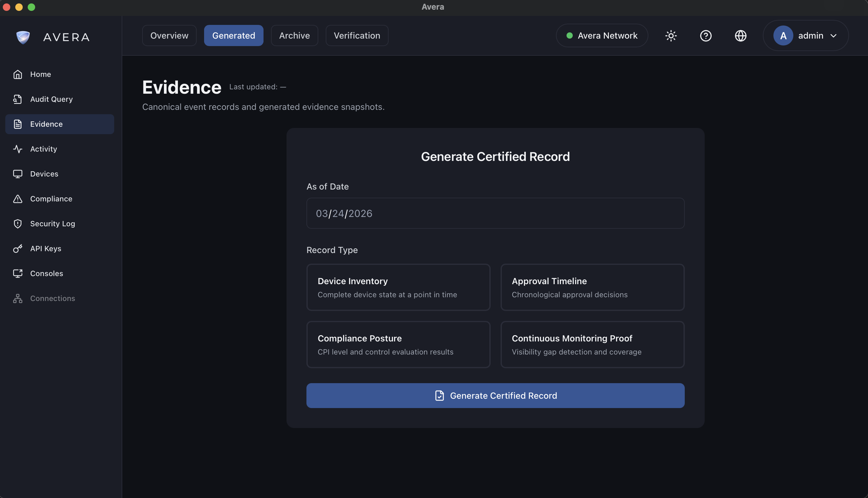The width and height of the screenshot is (868, 498).
Task: Open the help question mark icon
Action: pos(705,35)
